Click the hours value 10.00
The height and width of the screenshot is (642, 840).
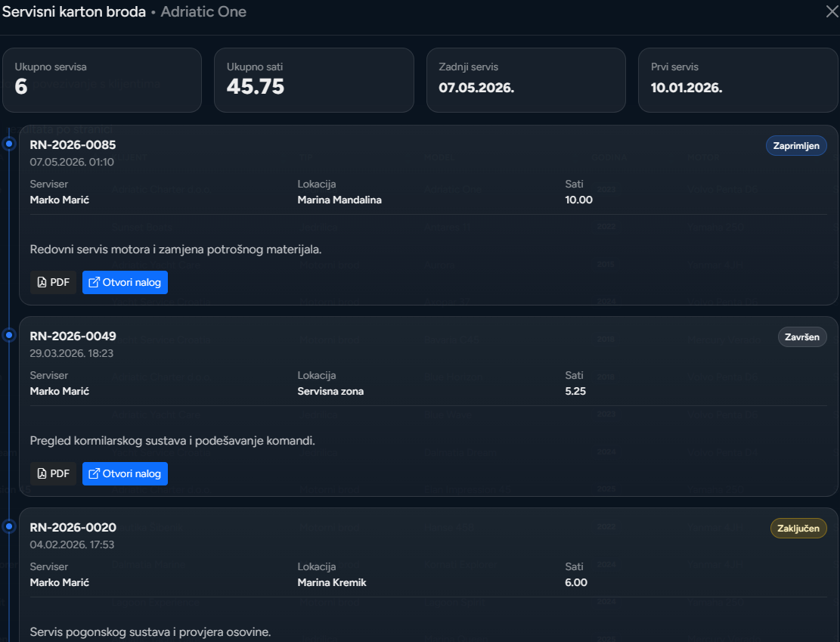[578, 200]
